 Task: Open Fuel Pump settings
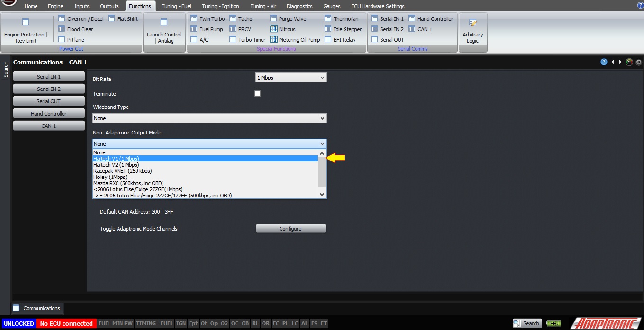[206, 29]
